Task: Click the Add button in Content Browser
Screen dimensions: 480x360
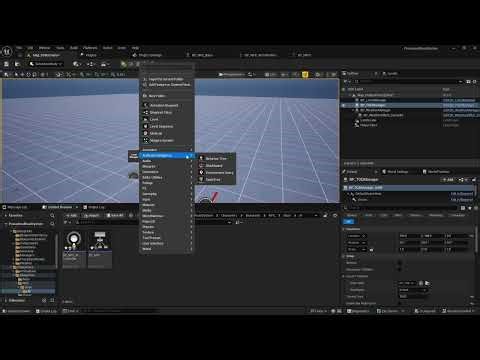Action: point(72,215)
